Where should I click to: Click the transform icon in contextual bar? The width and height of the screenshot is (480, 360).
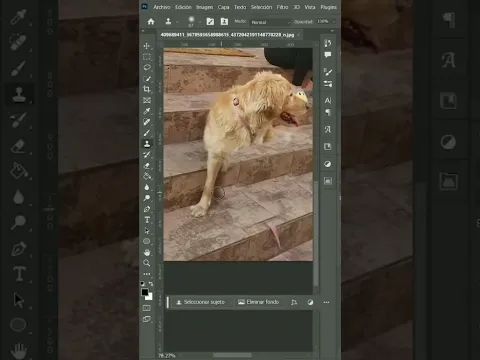click(x=294, y=302)
